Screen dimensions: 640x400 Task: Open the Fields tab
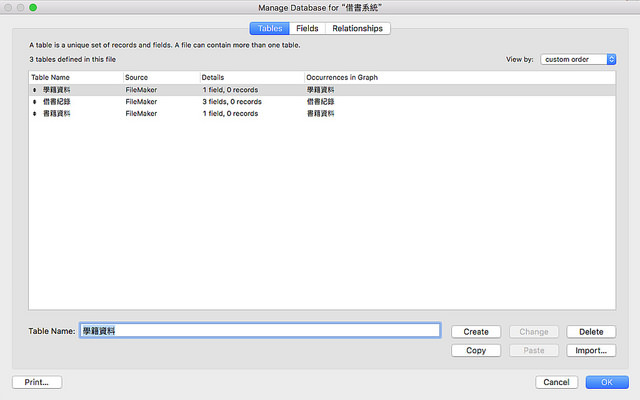click(307, 28)
